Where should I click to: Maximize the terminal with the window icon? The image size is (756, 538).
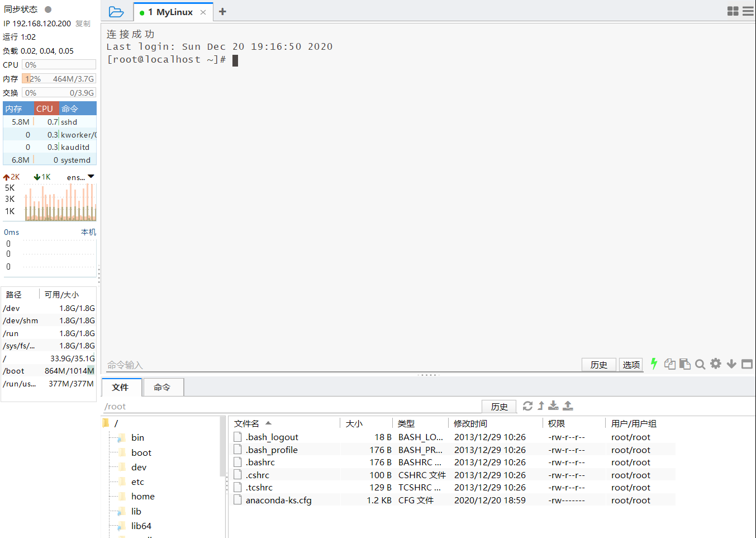(747, 364)
